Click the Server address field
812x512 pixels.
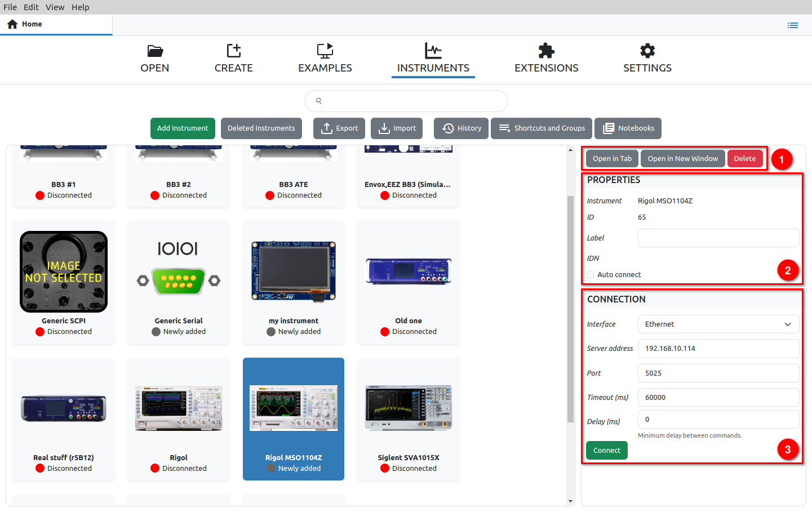pos(718,349)
